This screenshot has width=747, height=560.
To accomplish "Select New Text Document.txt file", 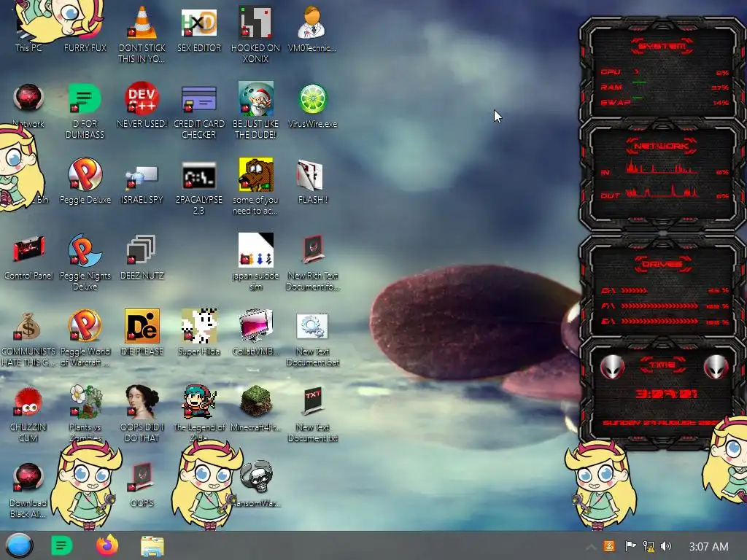I will pos(312,402).
